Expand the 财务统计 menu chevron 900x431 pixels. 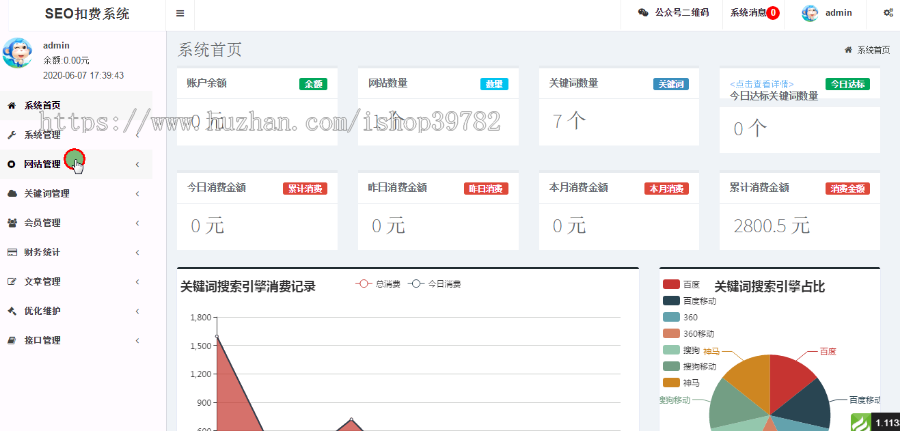coord(137,252)
